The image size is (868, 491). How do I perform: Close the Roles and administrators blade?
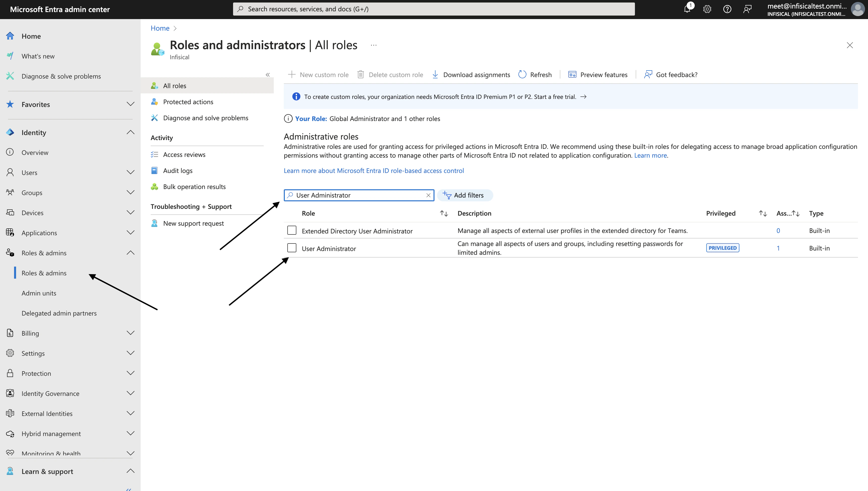[849, 45]
